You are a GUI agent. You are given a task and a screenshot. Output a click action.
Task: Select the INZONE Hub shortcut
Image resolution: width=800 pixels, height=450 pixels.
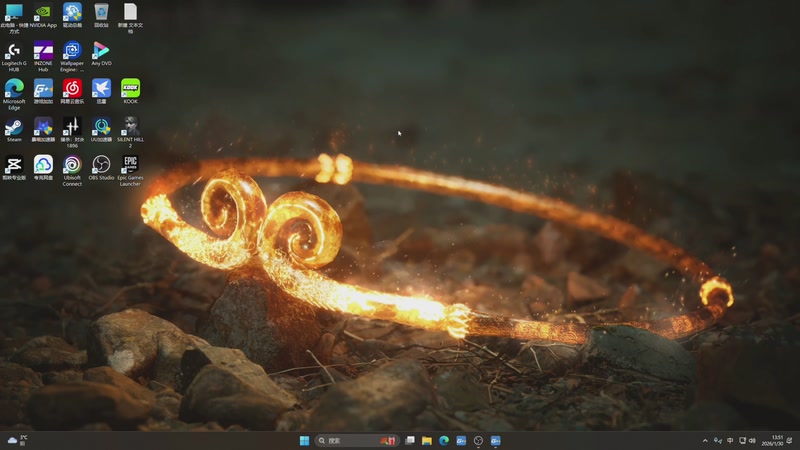coord(43,57)
